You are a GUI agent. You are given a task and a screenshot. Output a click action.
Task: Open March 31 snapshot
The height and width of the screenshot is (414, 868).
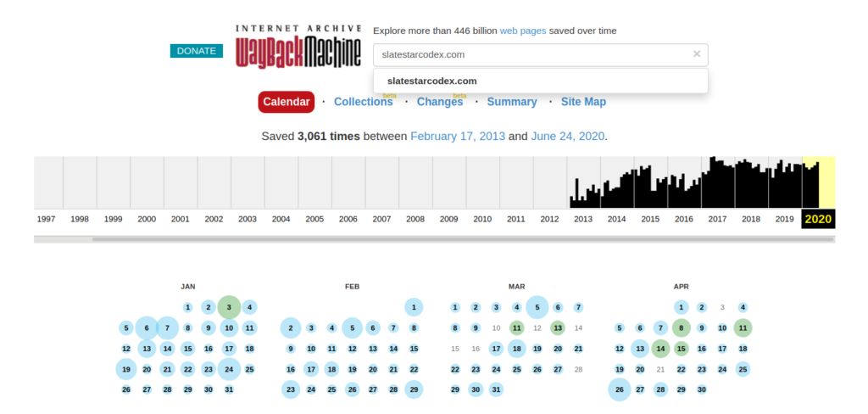(496, 389)
